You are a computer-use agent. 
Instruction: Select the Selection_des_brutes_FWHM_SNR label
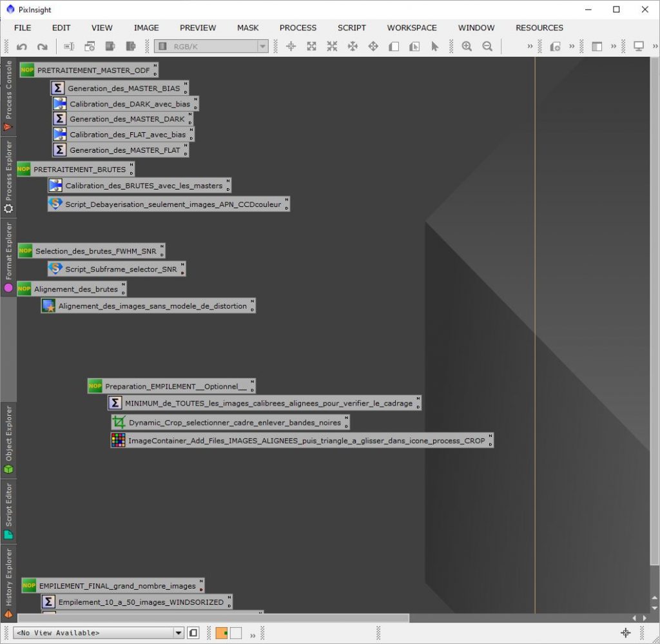(95, 251)
